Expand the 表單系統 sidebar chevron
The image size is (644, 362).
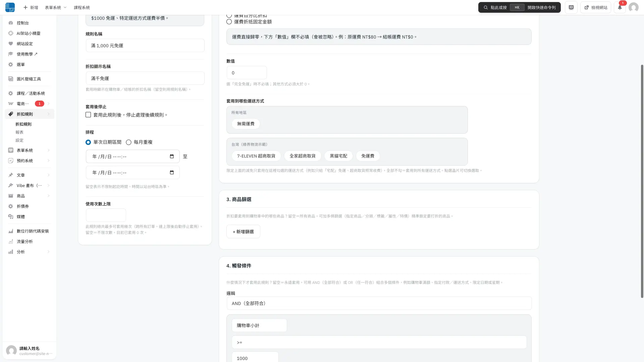[x=49, y=150]
